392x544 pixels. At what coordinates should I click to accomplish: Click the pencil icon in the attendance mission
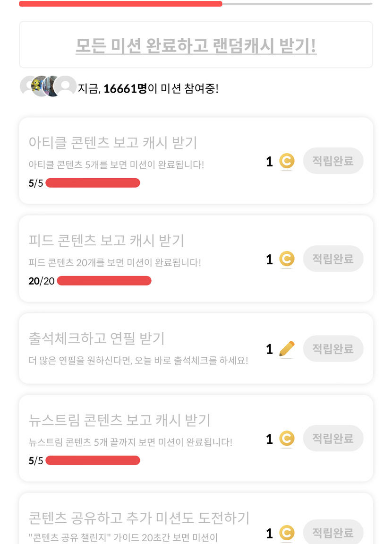tap(286, 349)
